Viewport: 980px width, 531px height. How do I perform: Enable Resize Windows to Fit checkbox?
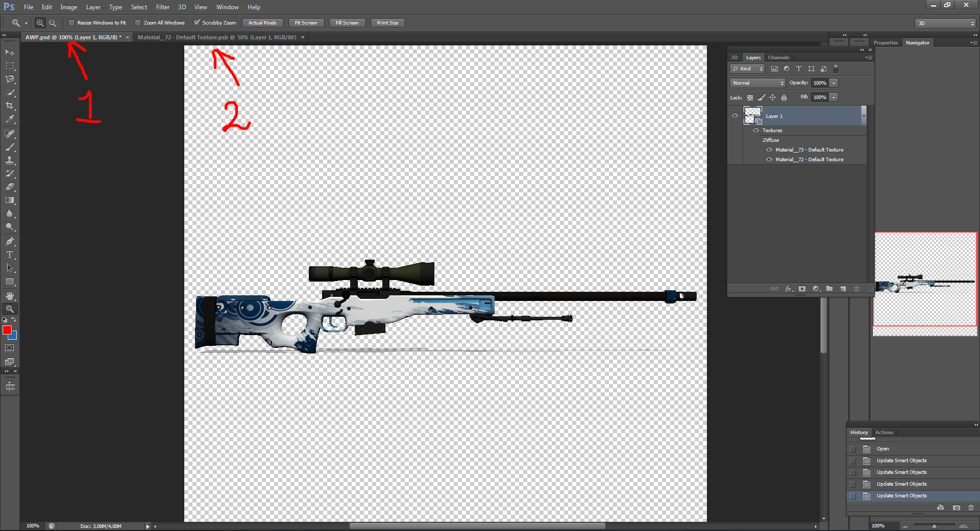71,23
